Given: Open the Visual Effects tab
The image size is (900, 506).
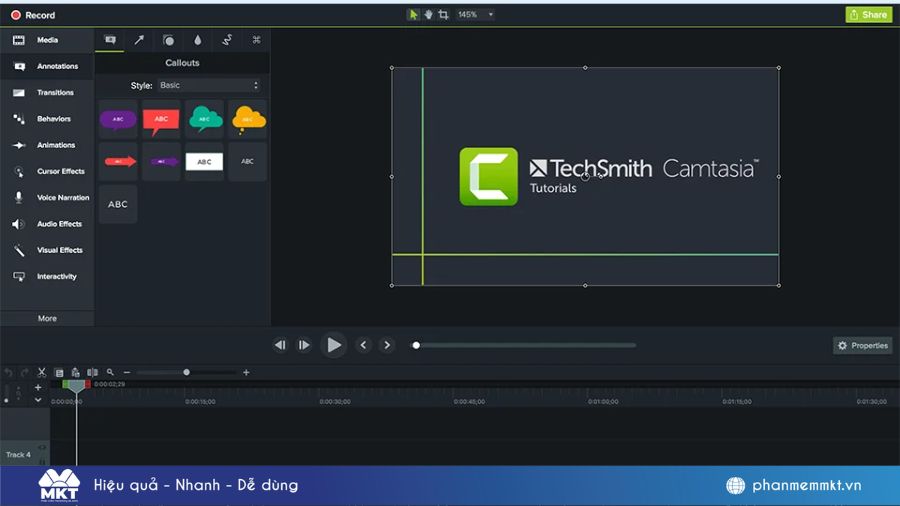Looking at the screenshot, I should click(47, 250).
